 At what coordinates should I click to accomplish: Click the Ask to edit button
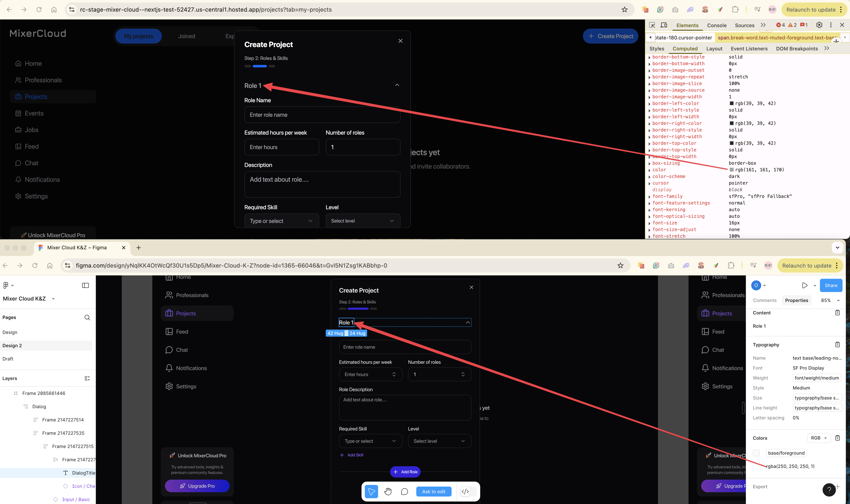[x=434, y=491]
